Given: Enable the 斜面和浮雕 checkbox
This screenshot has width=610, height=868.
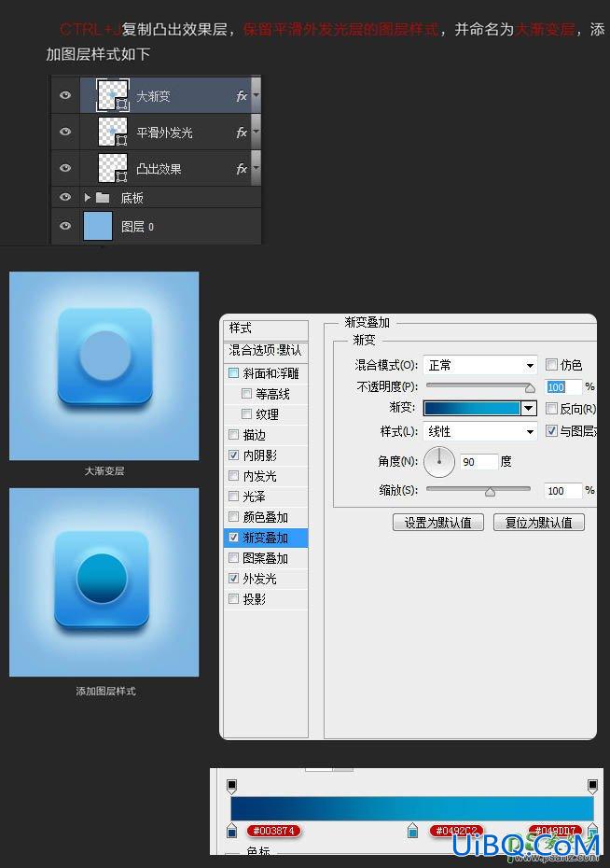Looking at the screenshot, I should (233, 373).
